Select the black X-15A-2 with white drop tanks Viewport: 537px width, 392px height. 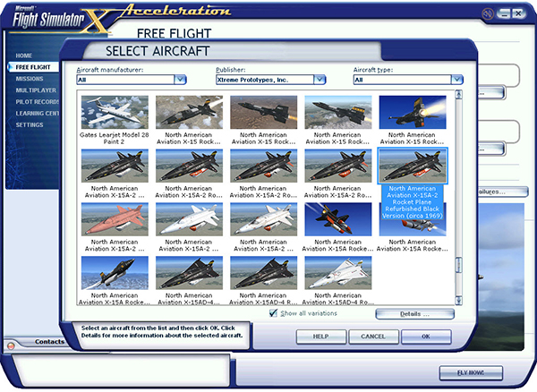115,166
